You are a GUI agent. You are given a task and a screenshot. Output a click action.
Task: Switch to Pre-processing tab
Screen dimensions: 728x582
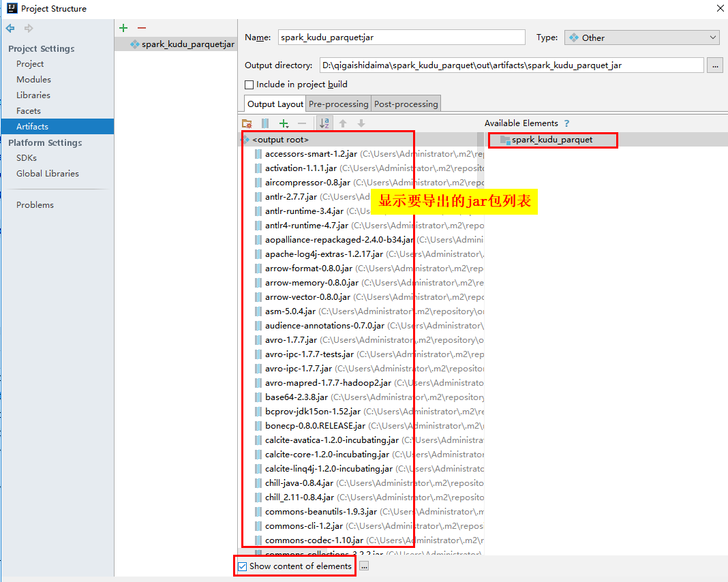339,104
